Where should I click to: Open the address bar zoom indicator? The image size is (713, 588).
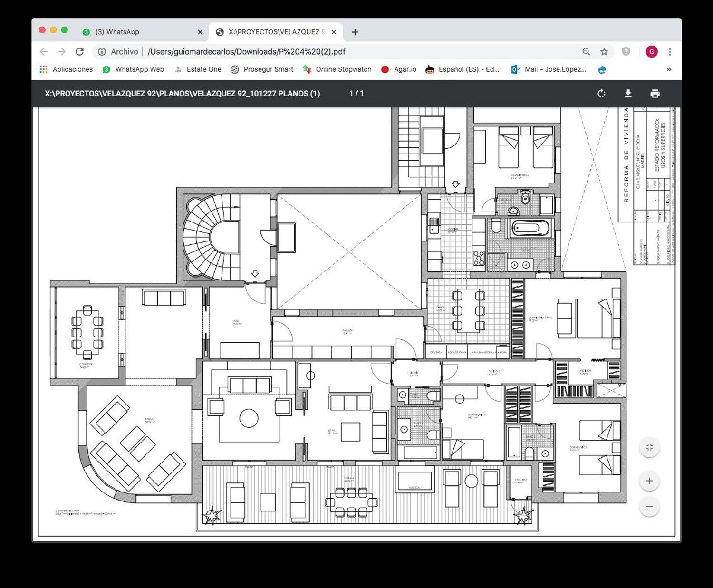586,52
